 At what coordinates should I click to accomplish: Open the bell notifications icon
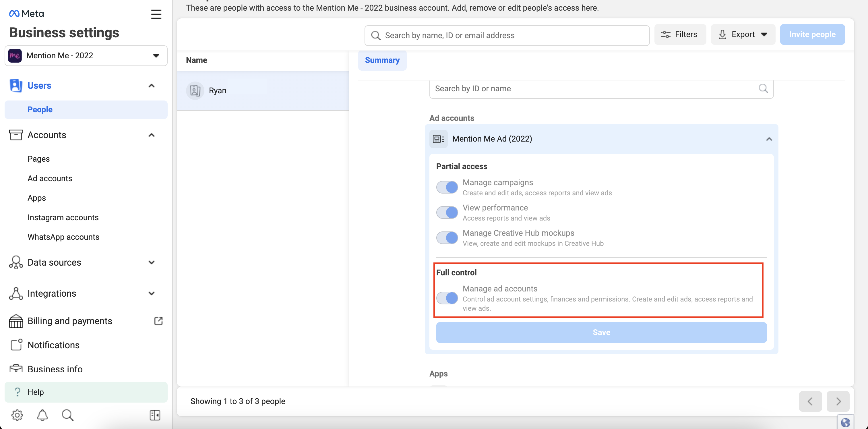(42, 415)
